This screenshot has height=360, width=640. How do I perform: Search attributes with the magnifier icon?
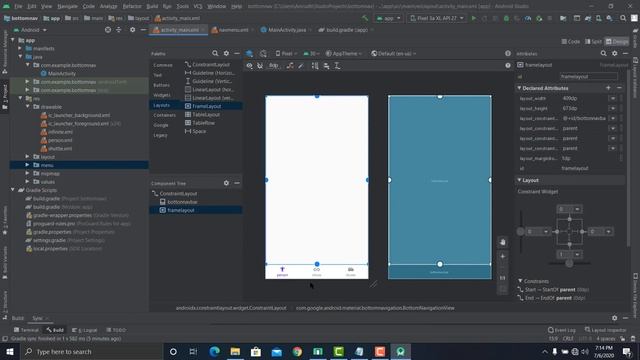tap(603, 53)
